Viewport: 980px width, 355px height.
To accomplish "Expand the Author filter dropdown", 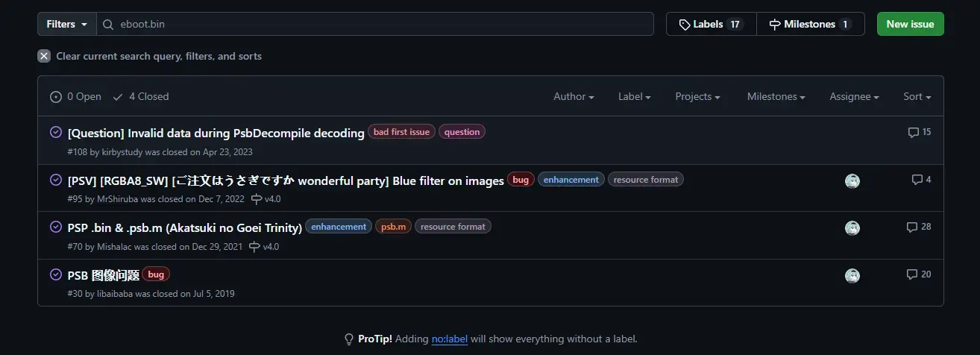I will click(574, 96).
